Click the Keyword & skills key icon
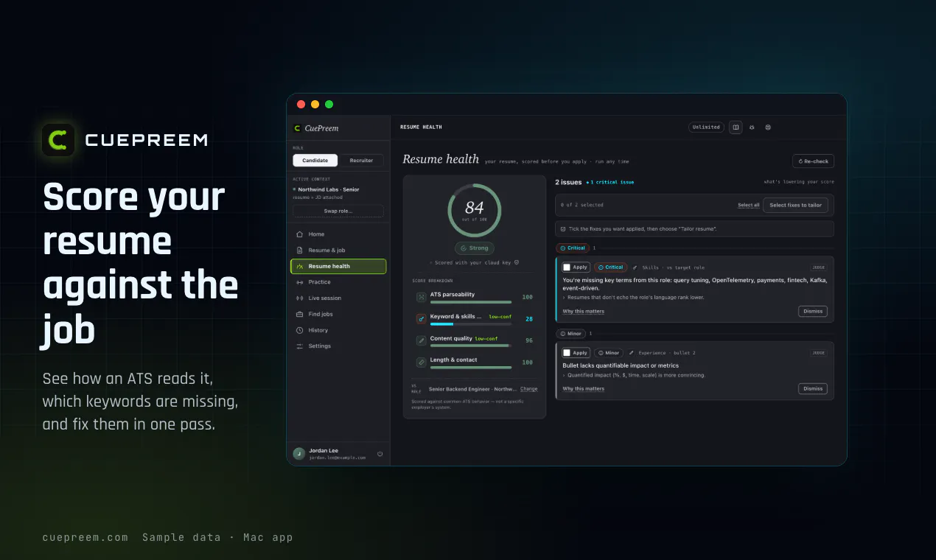This screenshot has width=936, height=560. (421, 319)
